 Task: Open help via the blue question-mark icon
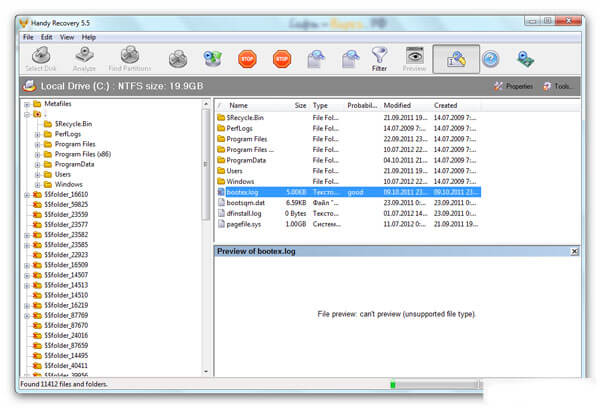[491, 59]
